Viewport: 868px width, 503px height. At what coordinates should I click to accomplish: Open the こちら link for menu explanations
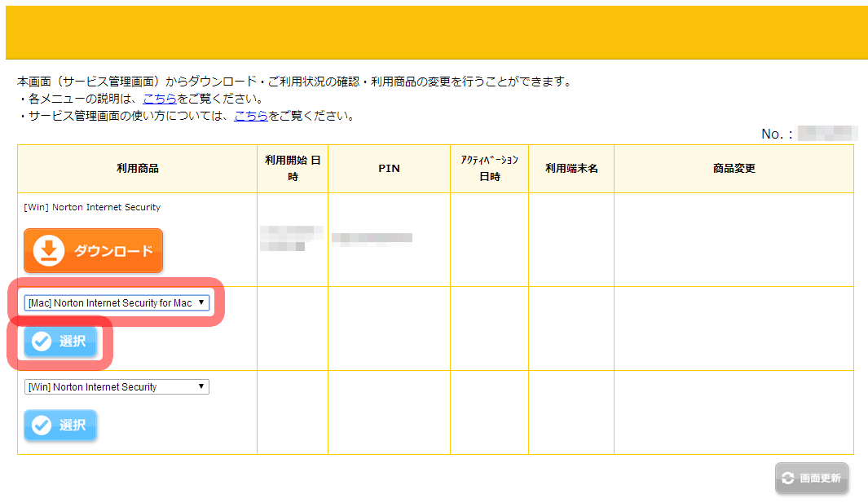(x=160, y=99)
